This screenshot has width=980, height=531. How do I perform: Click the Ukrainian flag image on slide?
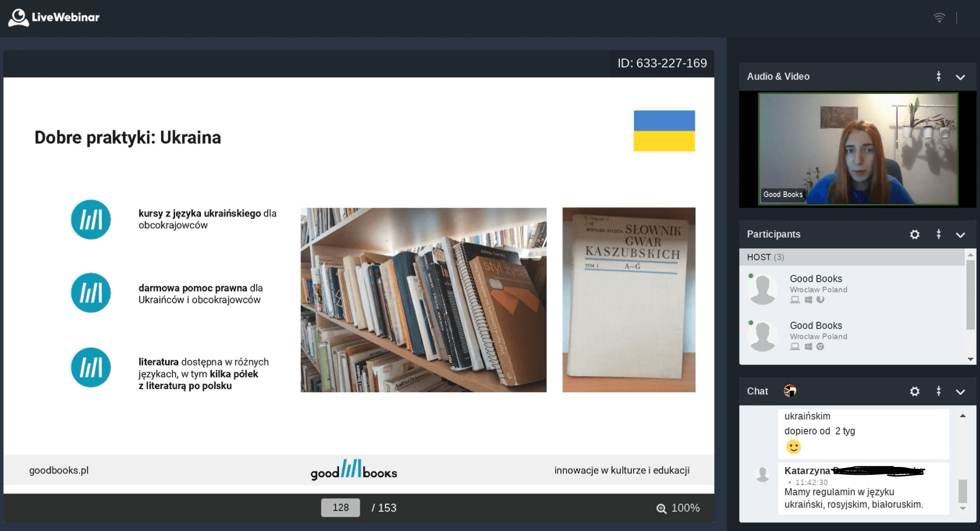[664, 131]
